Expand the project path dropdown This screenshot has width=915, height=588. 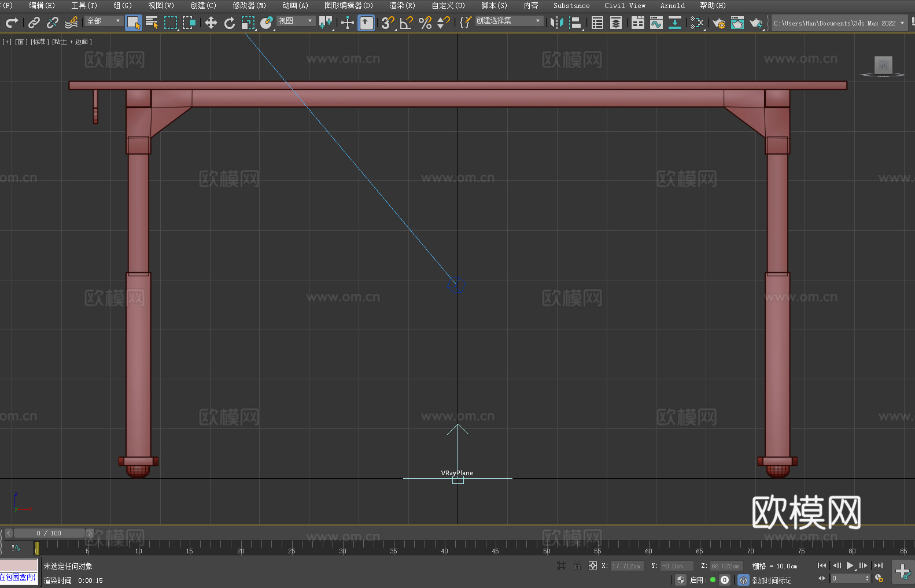point(902,23)
